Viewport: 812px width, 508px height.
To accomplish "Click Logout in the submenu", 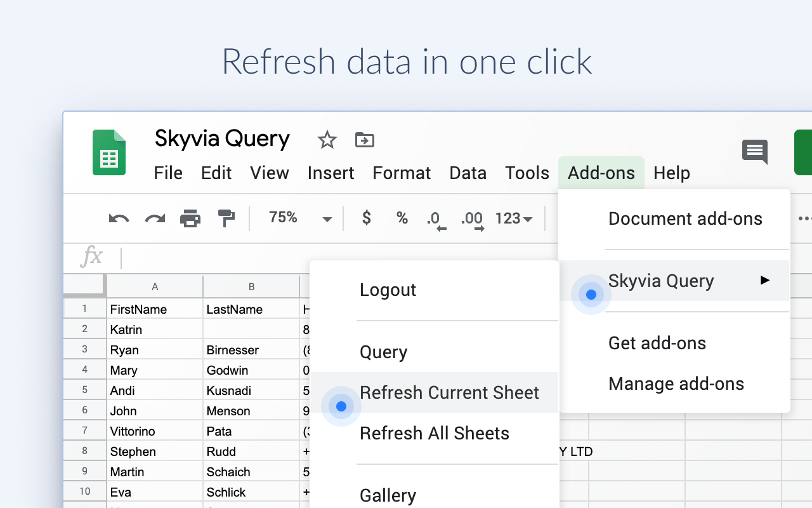I will 388,290.
